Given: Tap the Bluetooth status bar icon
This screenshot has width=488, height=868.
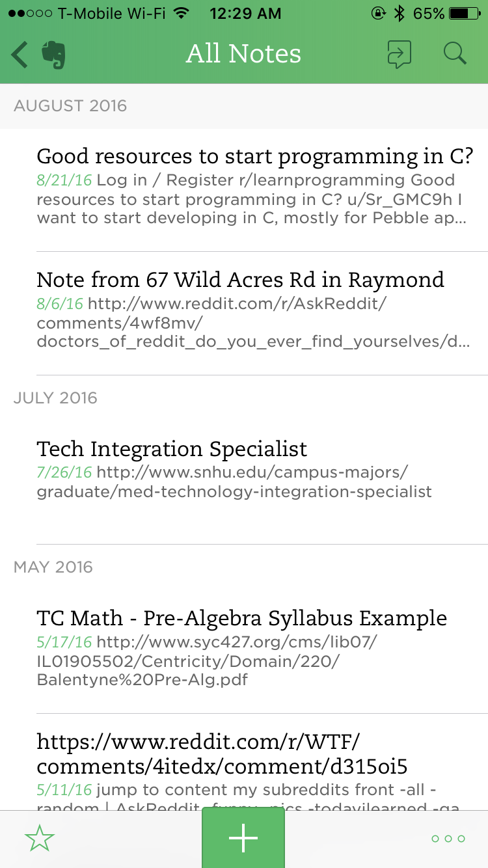Looking at the screenshot, I should 400,14.
